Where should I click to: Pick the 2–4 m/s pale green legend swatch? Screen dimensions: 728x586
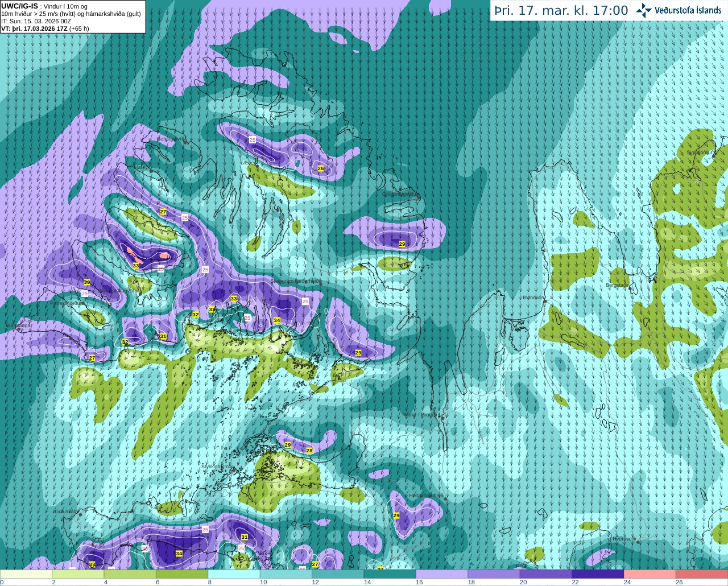click(x=78, y=574)
